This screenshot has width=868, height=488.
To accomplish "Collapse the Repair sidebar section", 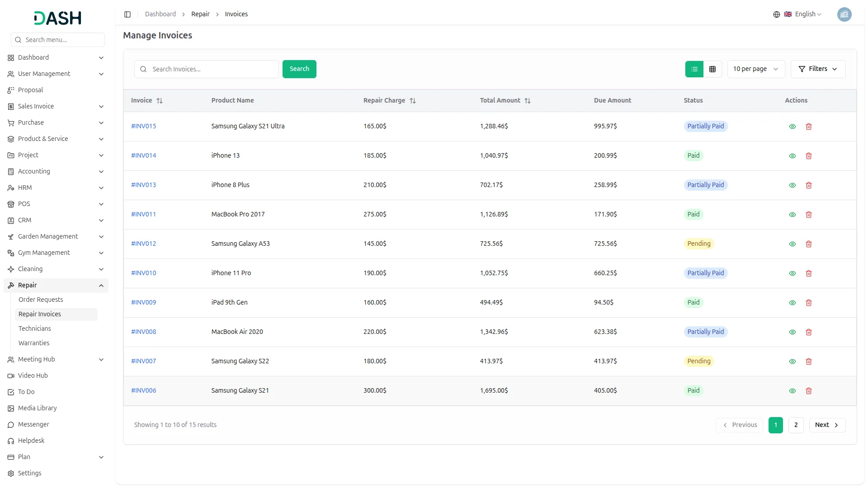I will click(101, 286).
